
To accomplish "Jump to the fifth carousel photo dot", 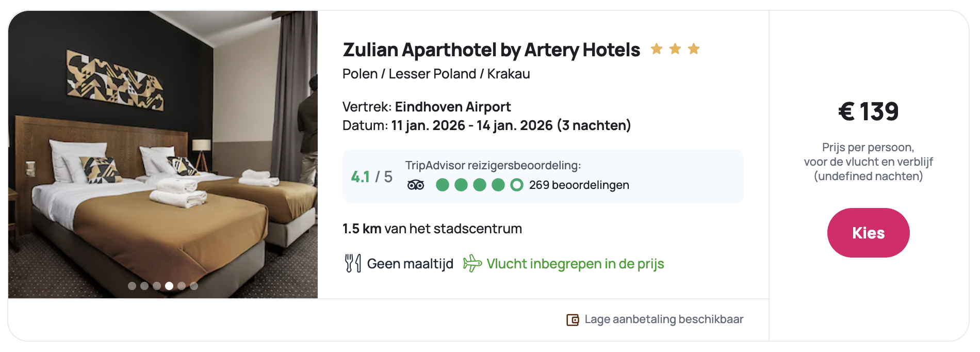I will (x=182, y=286).
